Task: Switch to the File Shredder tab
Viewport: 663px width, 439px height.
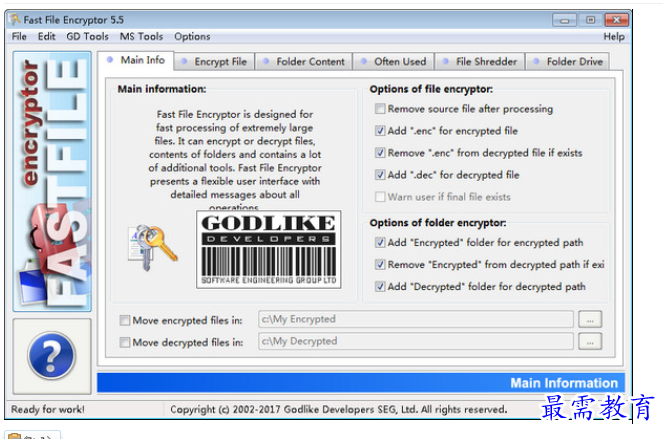Action: point(480,62)
